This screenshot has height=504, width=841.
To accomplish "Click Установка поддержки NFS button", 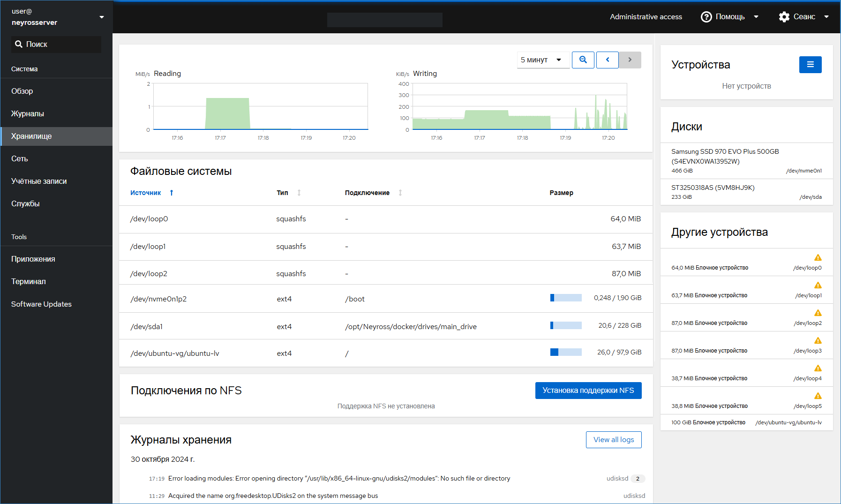I will tap(588, 390).
